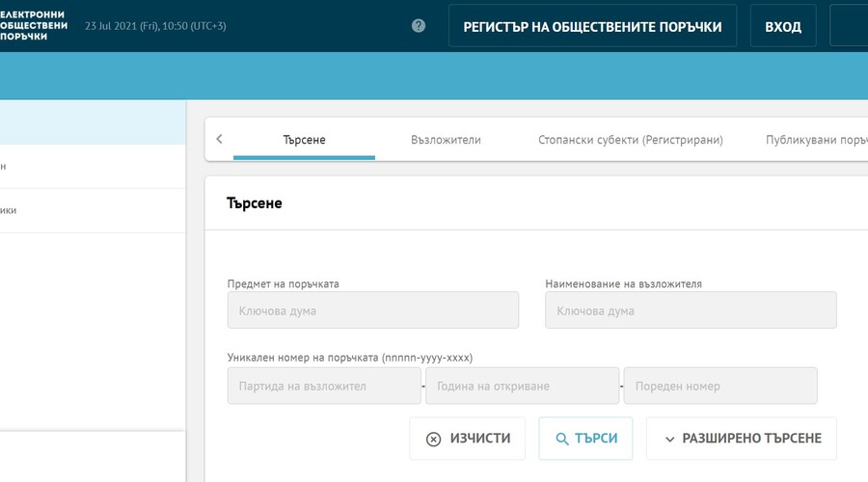Clear the form with ИЗЧИСТИ
868x482 pixels.
pyautogui.click(x=468, y=439)
